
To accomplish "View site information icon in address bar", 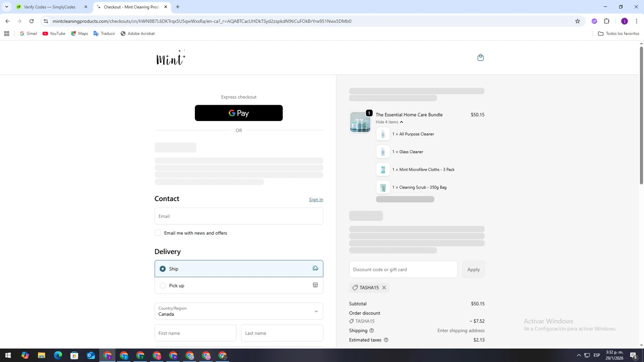I will pos(46,21).
